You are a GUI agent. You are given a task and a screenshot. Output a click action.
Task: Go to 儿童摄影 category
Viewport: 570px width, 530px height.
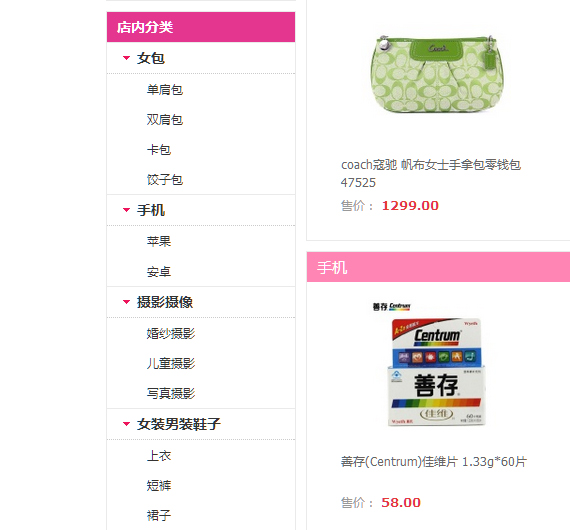click(x=171, y=363)
